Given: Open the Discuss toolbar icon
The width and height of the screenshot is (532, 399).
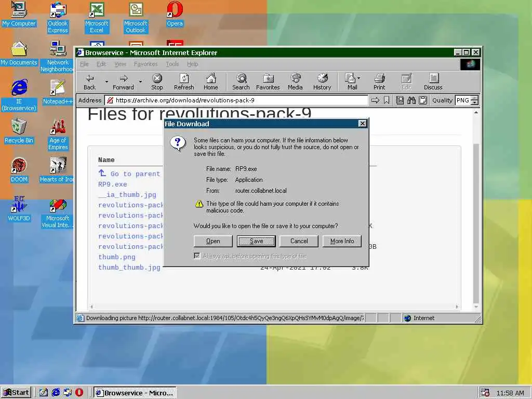Looking at the screenshot, I should click(x=433, y=82).
